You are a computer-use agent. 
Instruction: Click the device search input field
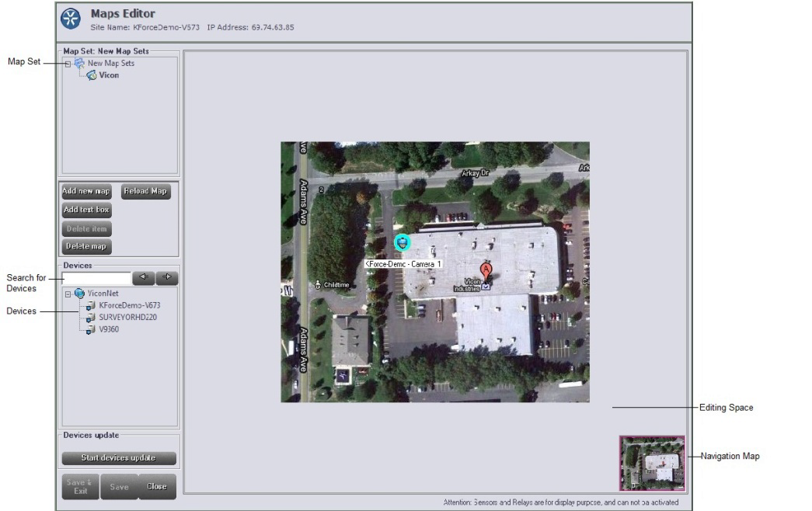(x=96, y=278)
